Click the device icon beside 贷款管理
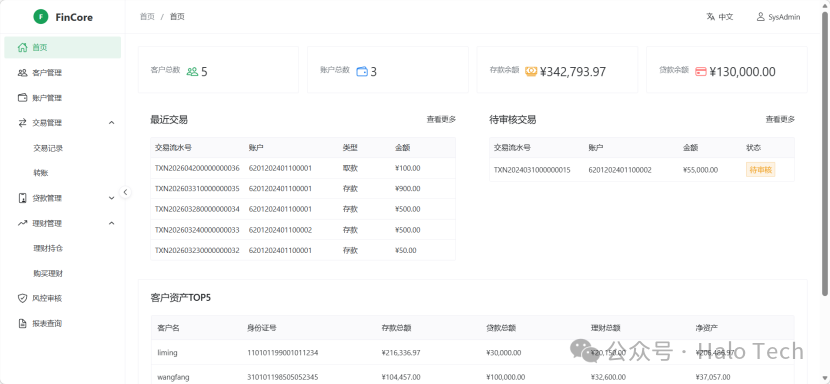This screenshot has height=384, width=830. pos(22,198)
